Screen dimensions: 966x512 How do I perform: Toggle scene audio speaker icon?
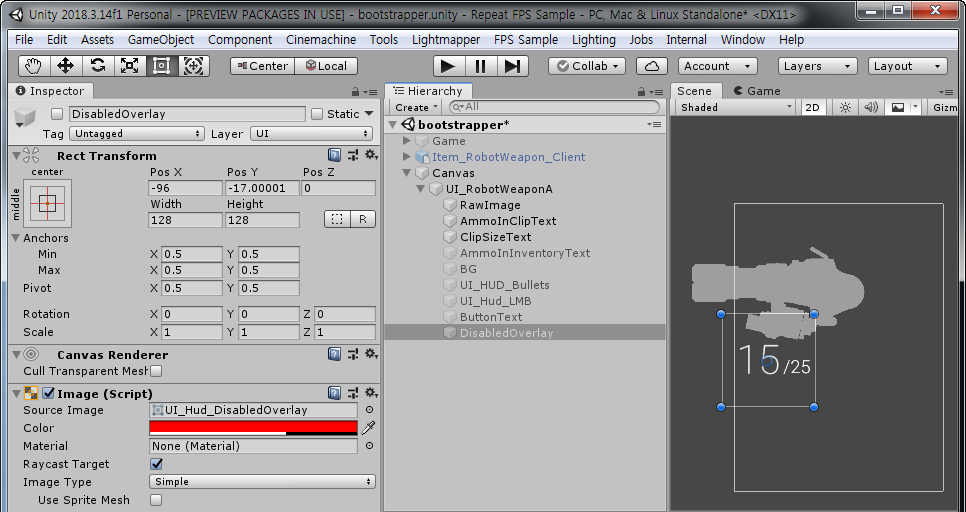point(871,107)
